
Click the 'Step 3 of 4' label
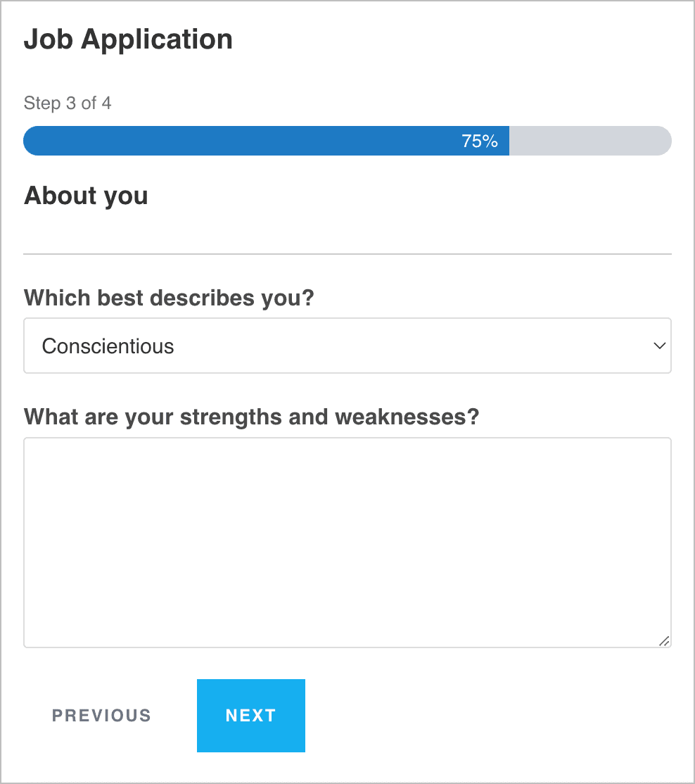pyautogui.click(x=68, y=103)
